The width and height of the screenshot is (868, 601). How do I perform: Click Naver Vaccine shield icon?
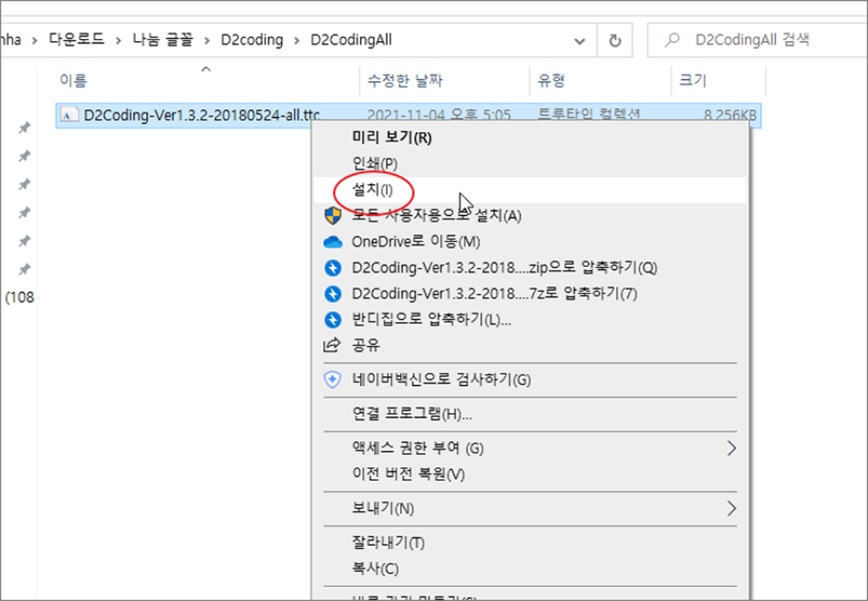(333, 380)
